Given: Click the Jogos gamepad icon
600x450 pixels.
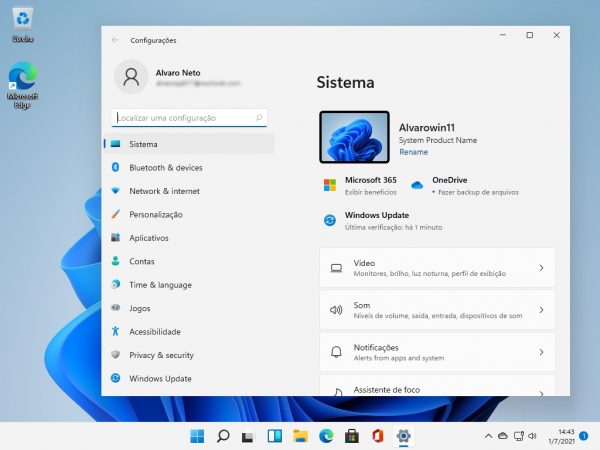Looking at the screenshot, I should coord(116,308).
